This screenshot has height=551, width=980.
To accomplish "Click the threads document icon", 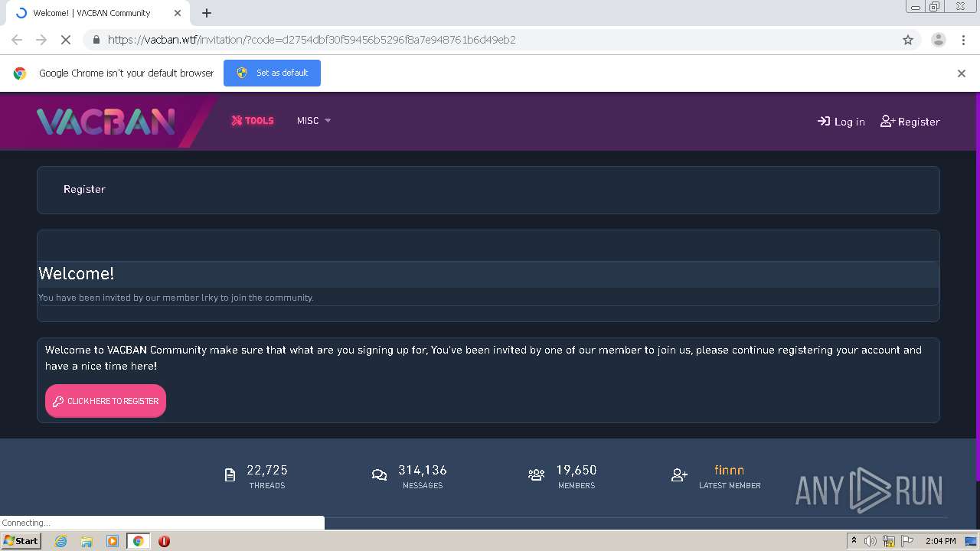I will (230, 475).
